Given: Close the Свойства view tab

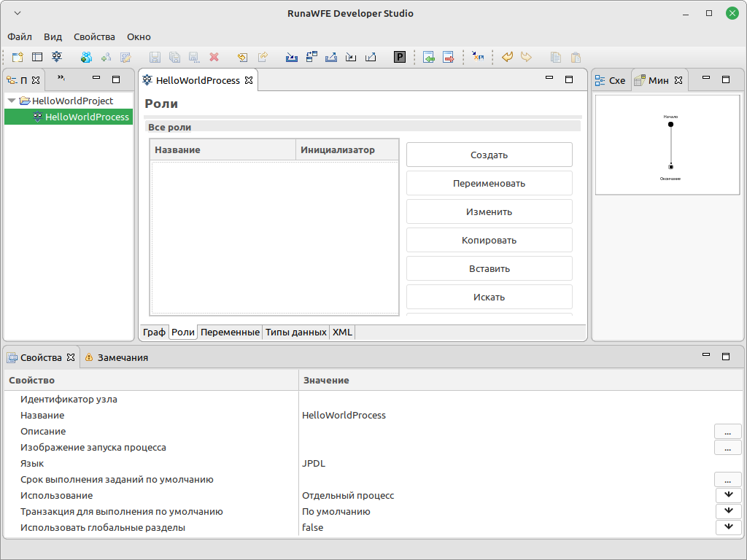Looking at the screenshot, I should point(71,357).
